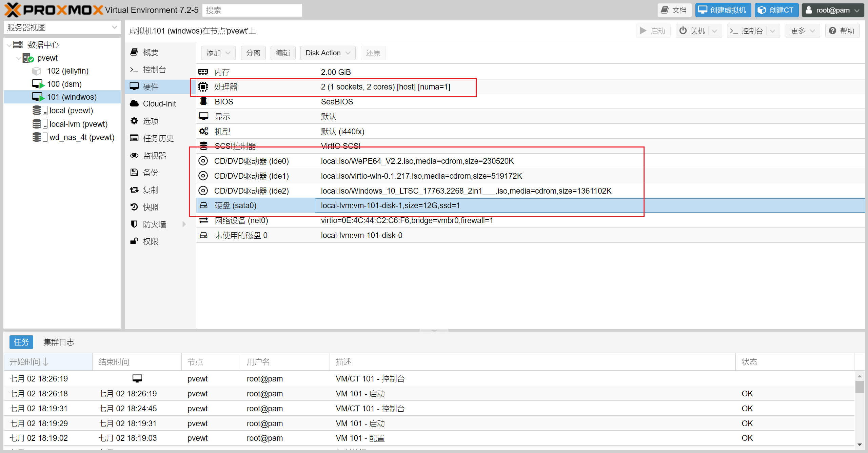Screen dimensions: 868x453
Task: Sort by 描述 column header
Action: [533, 362]
